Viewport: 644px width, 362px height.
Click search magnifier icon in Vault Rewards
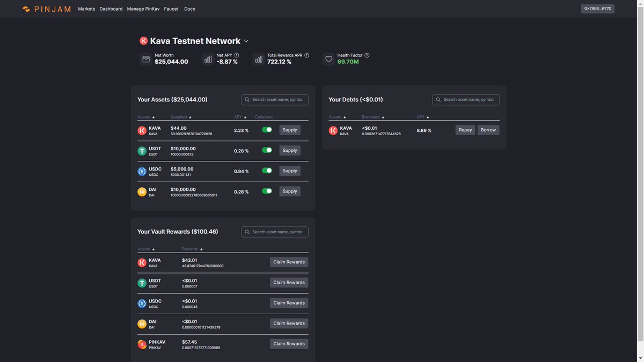click(x=247, y=232)
